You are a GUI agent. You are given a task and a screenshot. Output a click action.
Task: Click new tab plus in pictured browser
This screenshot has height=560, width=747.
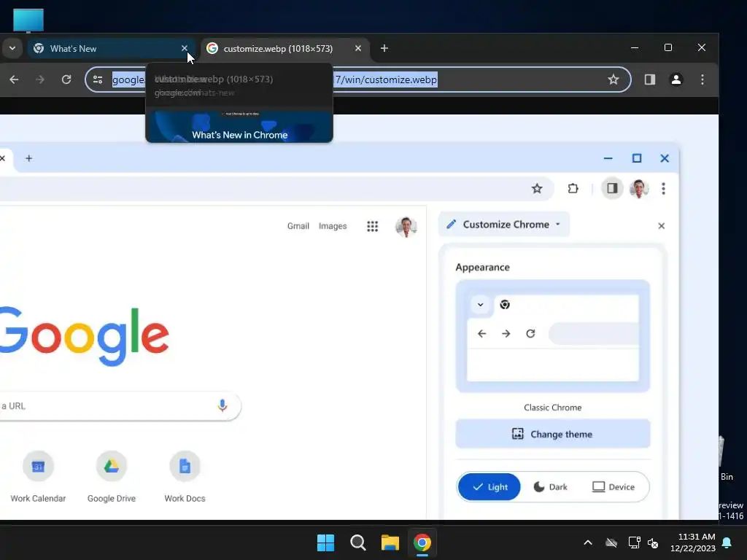[28, 158]
